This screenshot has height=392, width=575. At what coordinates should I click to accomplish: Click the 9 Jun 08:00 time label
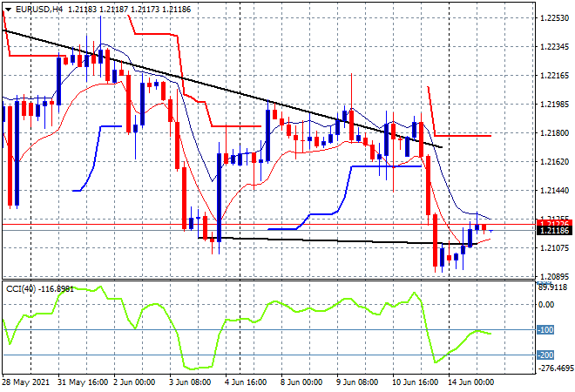click(x=357, y=382)
